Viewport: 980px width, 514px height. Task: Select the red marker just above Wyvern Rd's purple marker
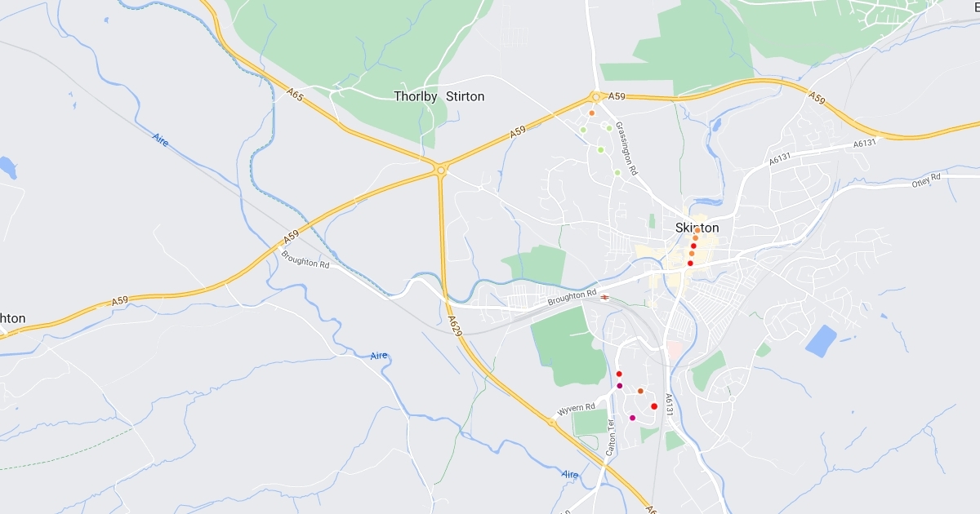point(619,374)
